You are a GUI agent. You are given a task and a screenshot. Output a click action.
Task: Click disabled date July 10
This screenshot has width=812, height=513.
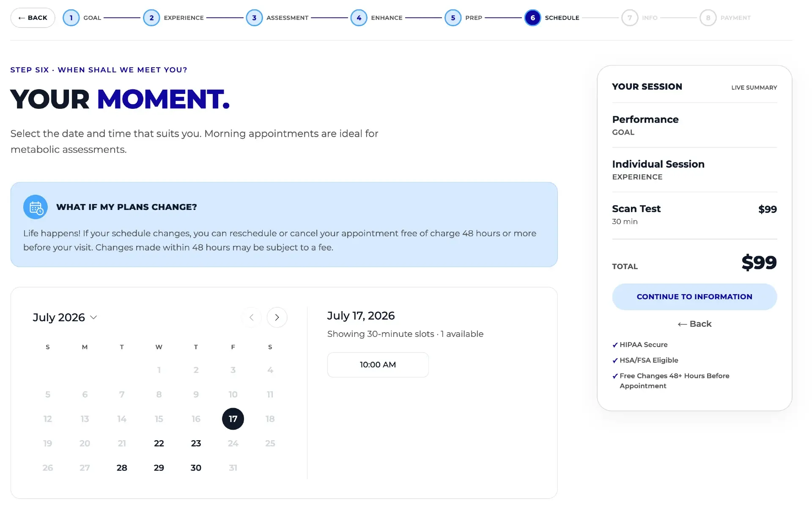(x=233, y=394)
